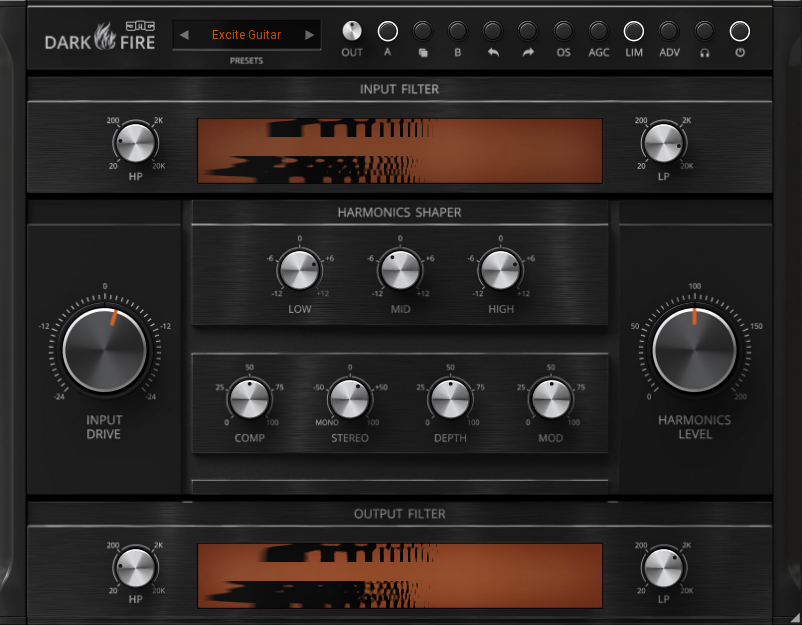Click the INPUT FILTER section header

(400, 89)
